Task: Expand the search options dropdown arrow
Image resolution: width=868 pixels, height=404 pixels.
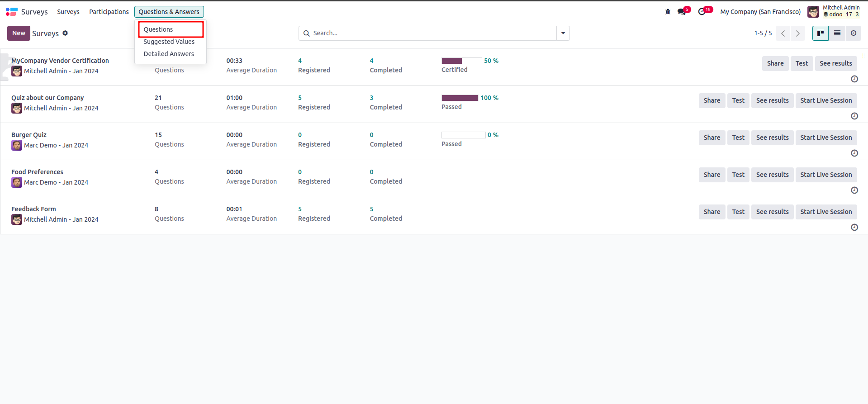Action: [563, 33]
